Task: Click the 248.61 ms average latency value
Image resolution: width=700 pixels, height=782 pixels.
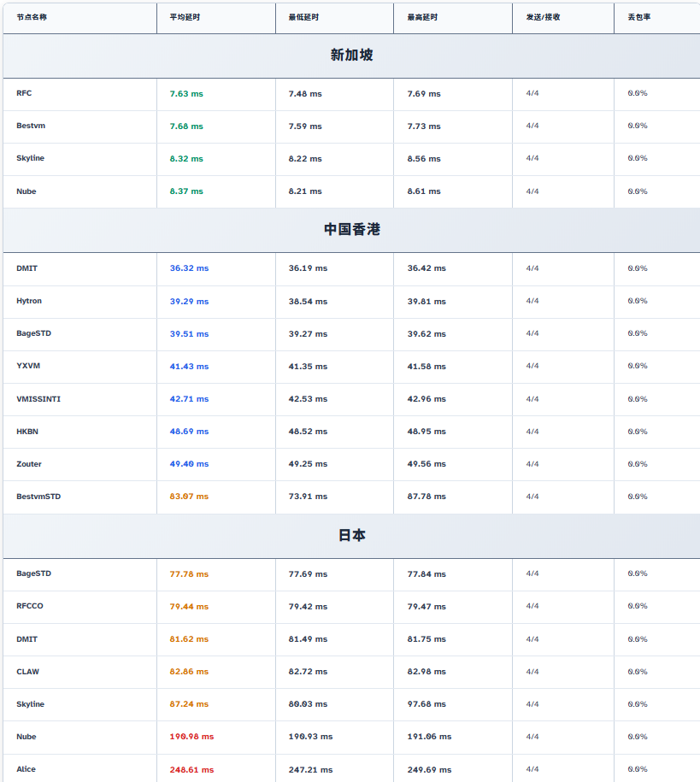Action: 191,770
